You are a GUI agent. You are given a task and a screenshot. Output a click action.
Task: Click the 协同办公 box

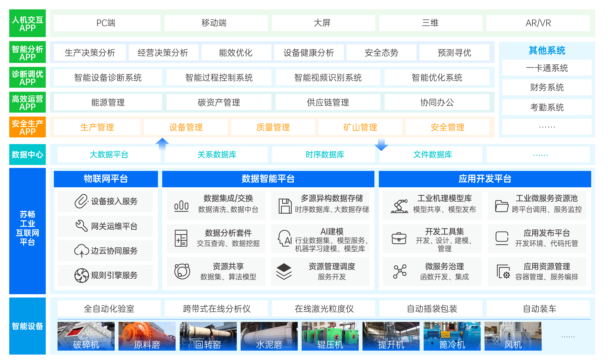[437, 102]
